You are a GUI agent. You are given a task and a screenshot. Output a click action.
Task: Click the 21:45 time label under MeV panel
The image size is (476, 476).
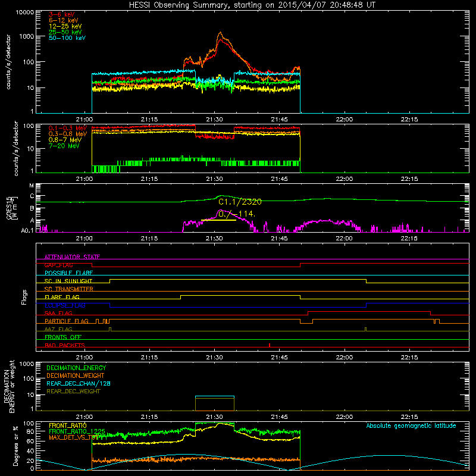(x=279, y=179)
